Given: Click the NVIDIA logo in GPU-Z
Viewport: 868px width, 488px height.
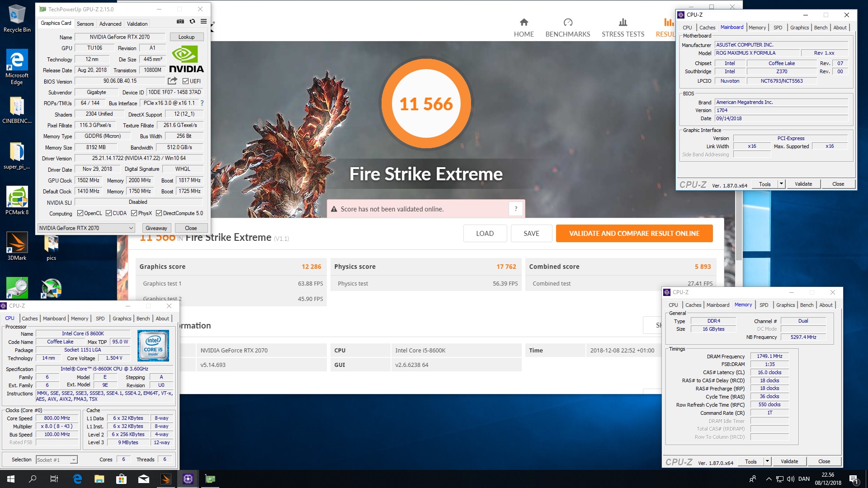Looking at the screenshot, I should [186, 59].
